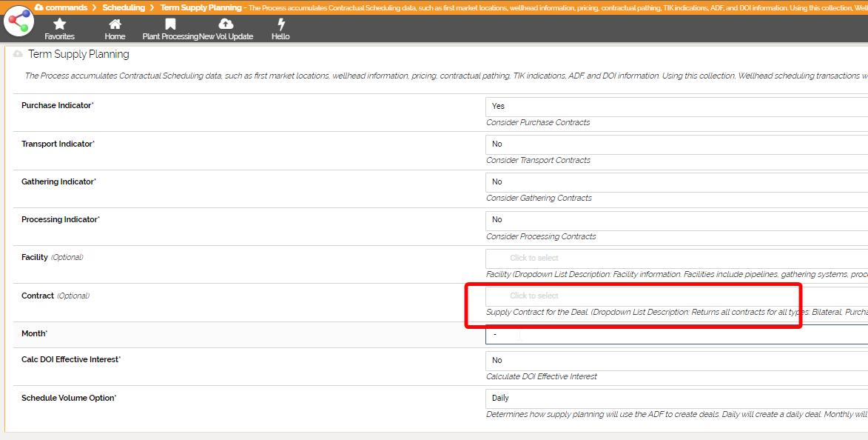Viewport: 868px width, 440px height.
Task: Click the cloud icon before commands breadcrumb
Action: pyautogui.click(x=38, y=7)
